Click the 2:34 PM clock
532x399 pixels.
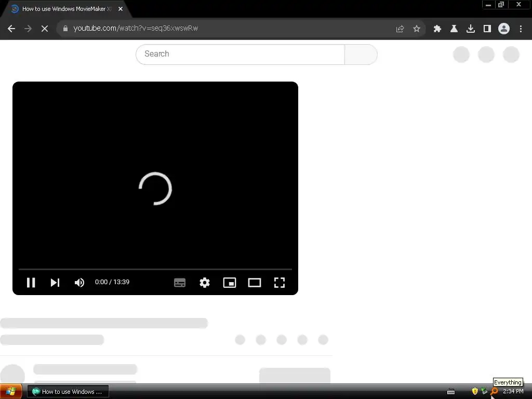pos(513,391)
